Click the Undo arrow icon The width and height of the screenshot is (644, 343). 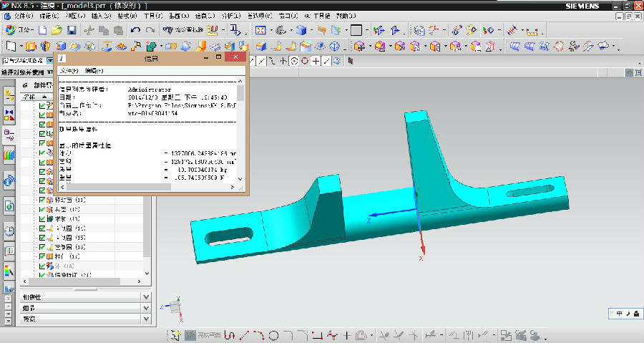(x=135, y=30)
